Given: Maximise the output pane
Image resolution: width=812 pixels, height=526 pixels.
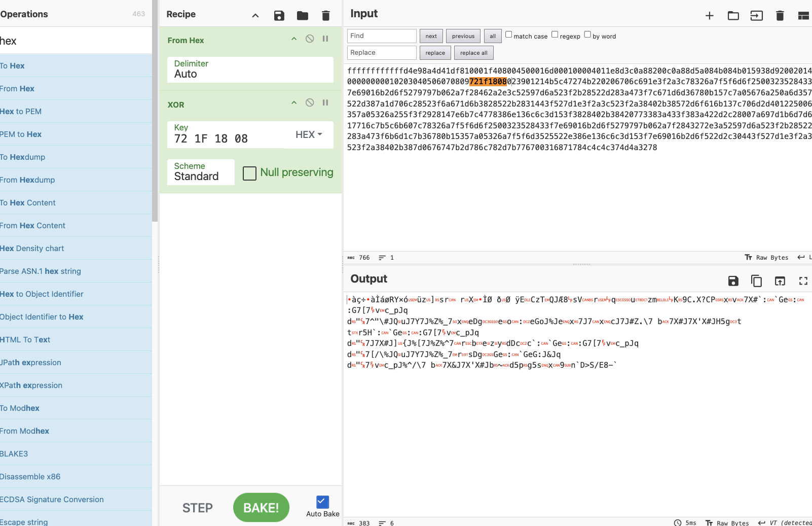Looking at the screenshot, I should click(803, 281).
